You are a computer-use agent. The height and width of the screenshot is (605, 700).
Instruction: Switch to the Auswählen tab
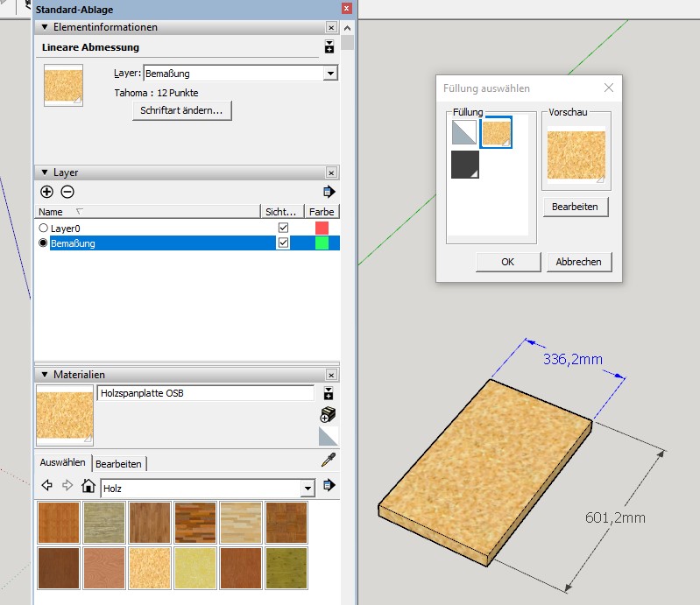click(63, 462)
